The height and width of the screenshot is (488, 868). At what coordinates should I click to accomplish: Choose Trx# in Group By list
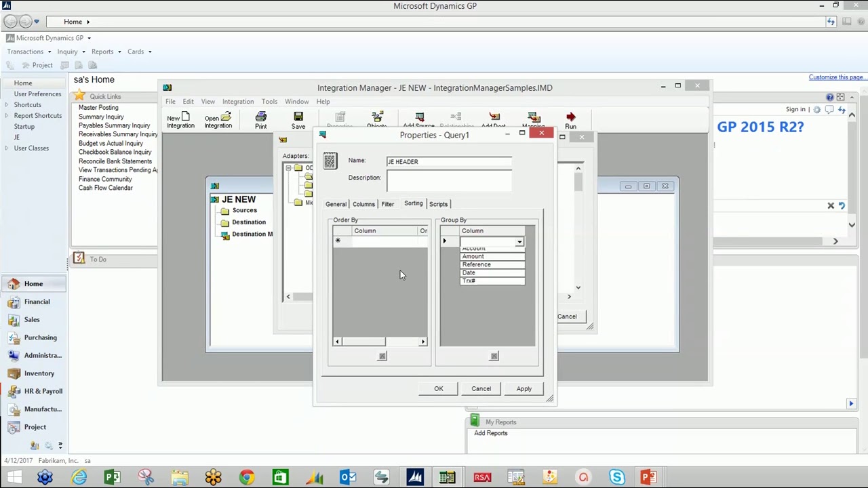[x=492, y=281]
